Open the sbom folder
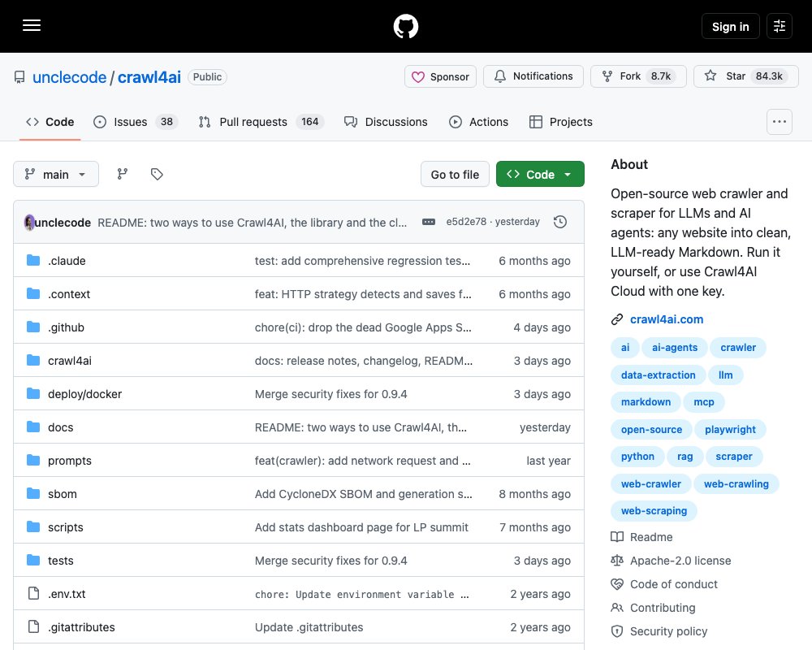Image resolution: width=812 pixels, height=650 pixels. [x=63, y=494]
